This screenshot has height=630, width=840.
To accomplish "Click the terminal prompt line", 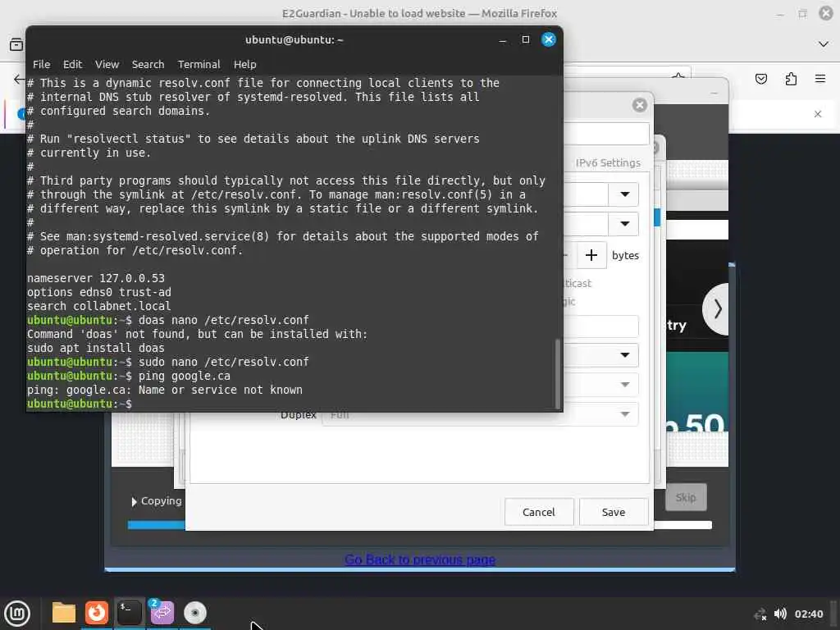I will [x=80, y=404].
